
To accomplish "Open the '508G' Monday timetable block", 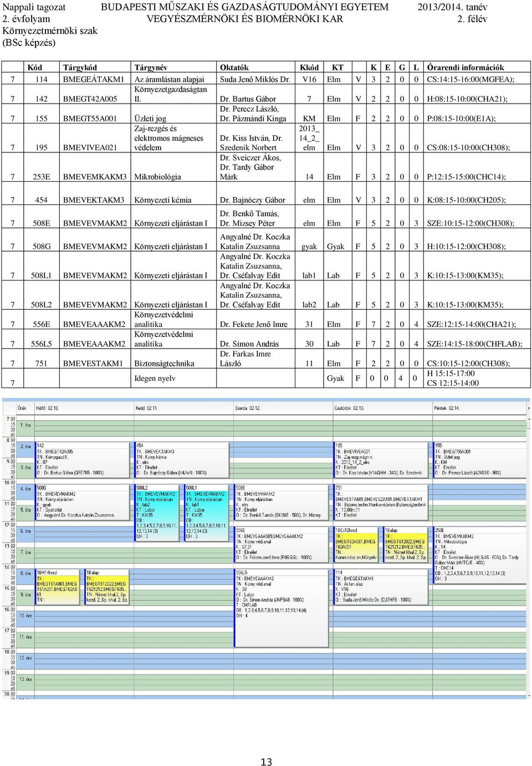I will (81, 502).
